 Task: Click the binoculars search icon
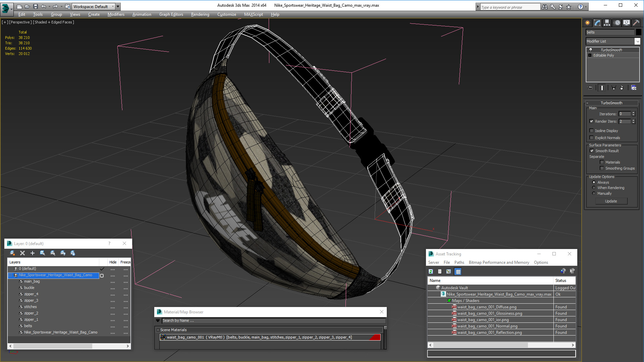(545, 7)
